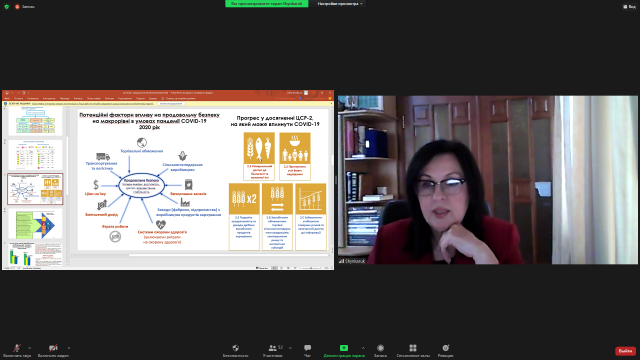This screenshot has height=360, width=640.
Task: Click the wheat with arrows trade tile
Action: (277, 217)
